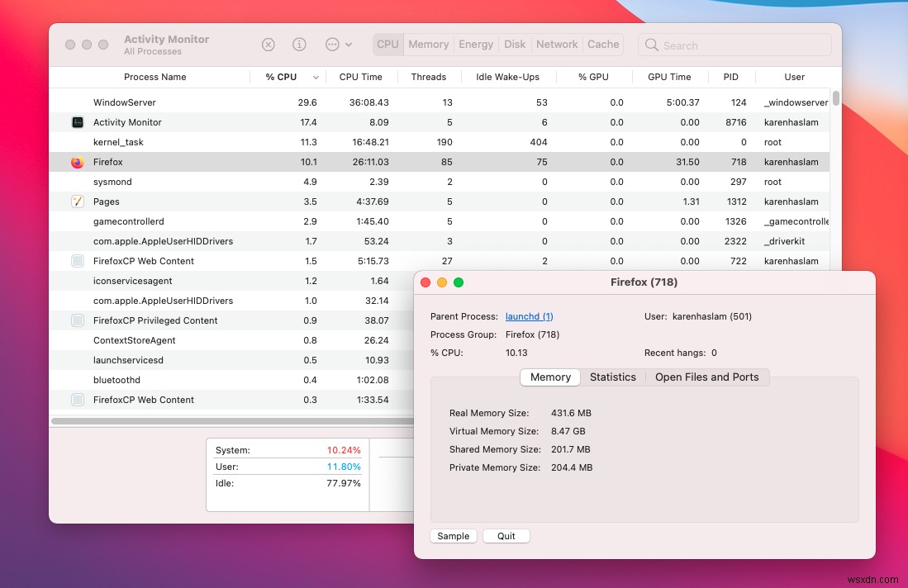Click the stop process toolbar icon

click(x=269, y=45)
